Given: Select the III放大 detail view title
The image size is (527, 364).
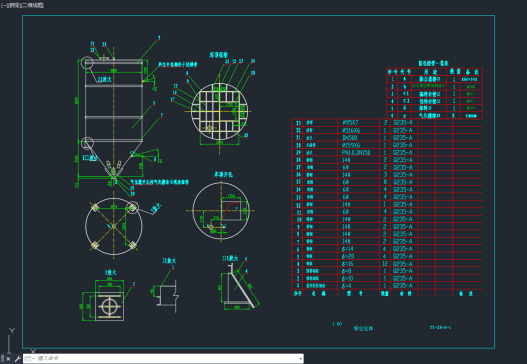Looking at the screenshot, I should point(230,258).
